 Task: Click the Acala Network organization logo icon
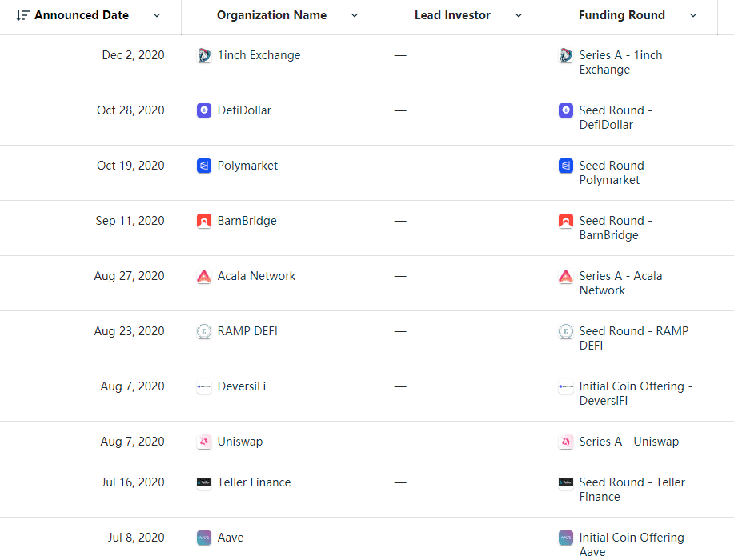204,277
